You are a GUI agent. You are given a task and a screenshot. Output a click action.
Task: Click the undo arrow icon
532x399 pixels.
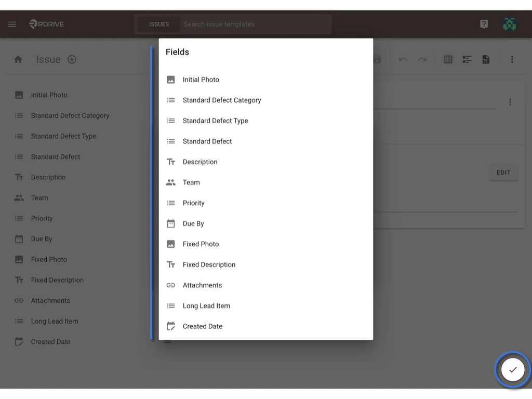403,60
